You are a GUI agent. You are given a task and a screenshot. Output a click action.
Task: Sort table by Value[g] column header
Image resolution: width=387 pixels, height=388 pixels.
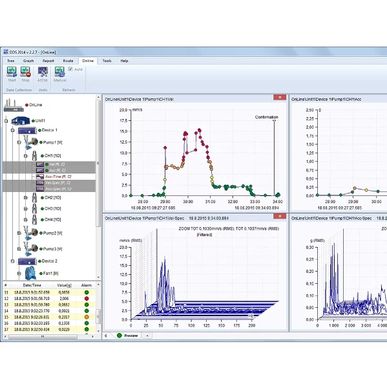[x=64, y=285]
